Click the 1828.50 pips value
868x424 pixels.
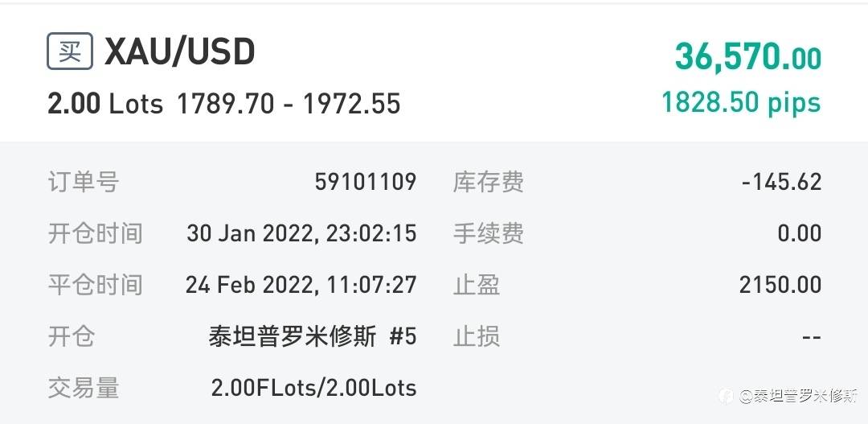(x=741, y=102)
